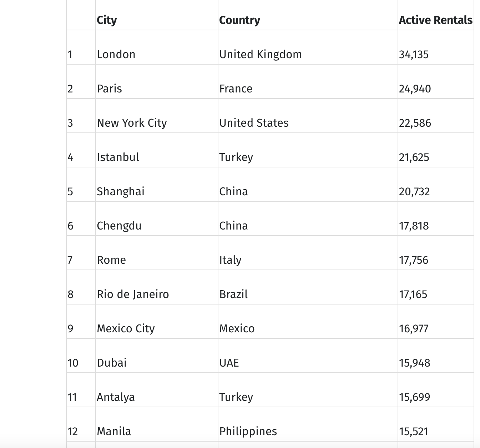Select the Philippines country cell

tap(248, 431)
